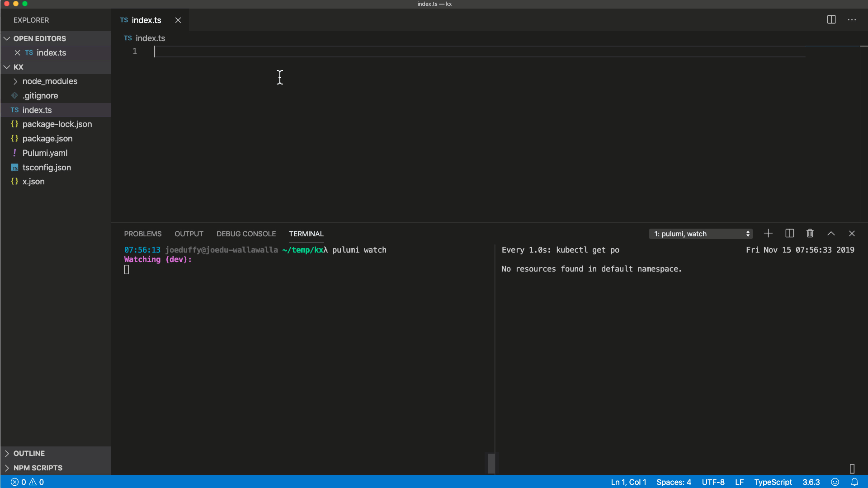Split the editor right

pos(831,20)
